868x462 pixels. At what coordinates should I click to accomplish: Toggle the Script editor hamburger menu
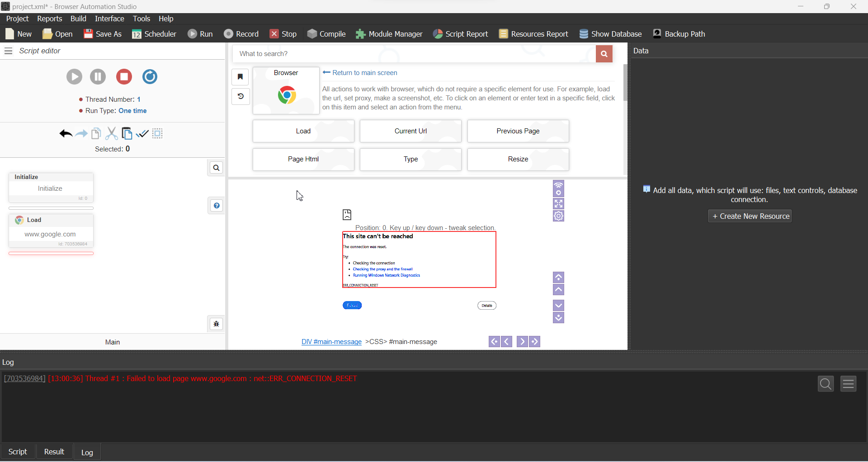(8, 51)
